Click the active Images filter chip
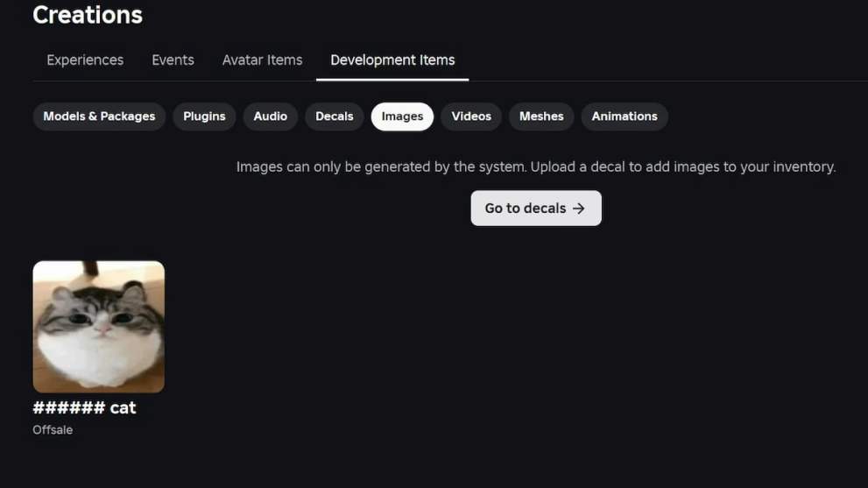Viewport: 868px width, 488px height. pyautogui.click(x=402, y=117)
